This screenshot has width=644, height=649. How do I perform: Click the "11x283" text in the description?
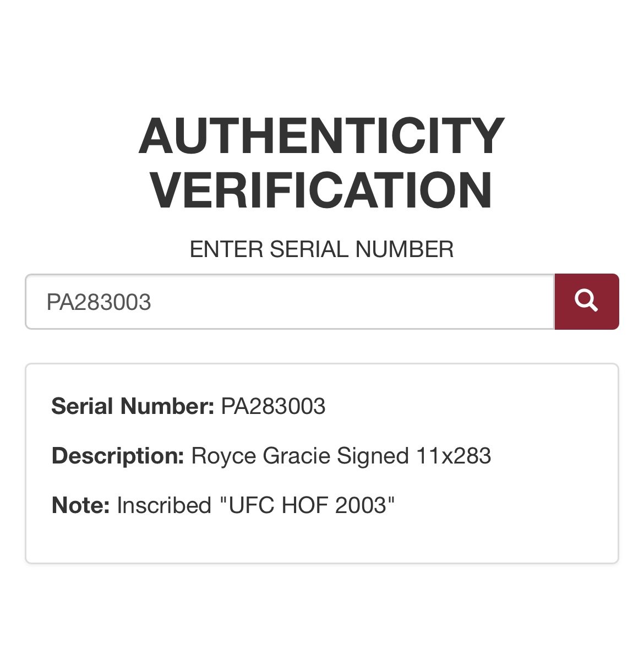[x=454, y=456]
